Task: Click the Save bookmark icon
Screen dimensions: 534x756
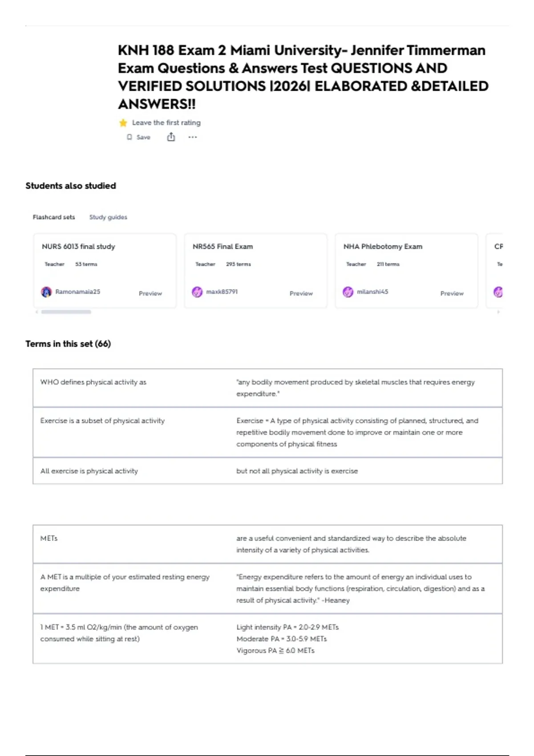Action: (x=129, y=137)
